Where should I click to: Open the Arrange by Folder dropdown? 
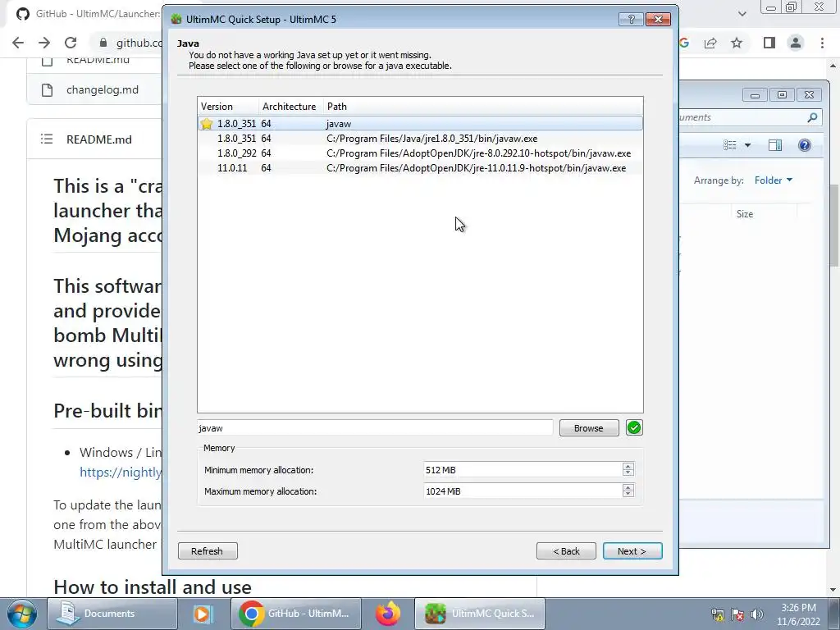773,180
